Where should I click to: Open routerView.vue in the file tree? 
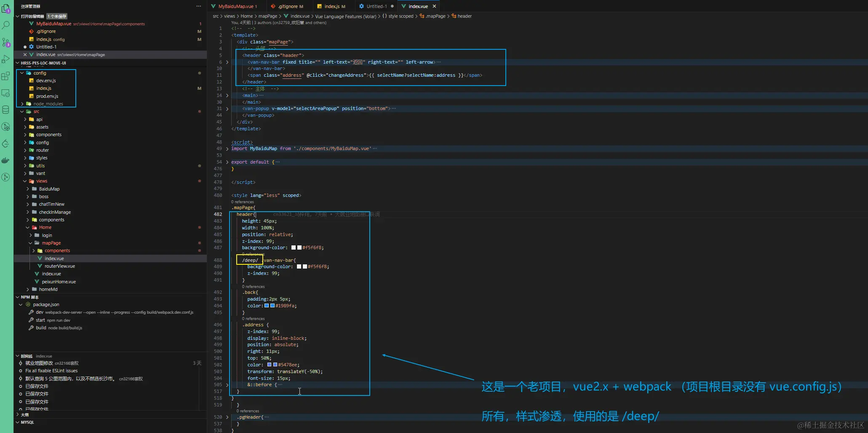pyautogui.click(x=59, y=266)
